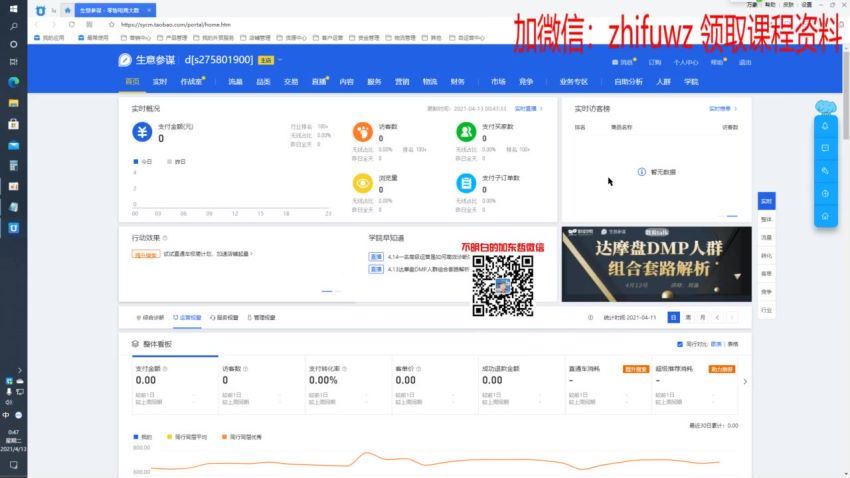Toggle 同行对比 checkbox

click(680, 344)
